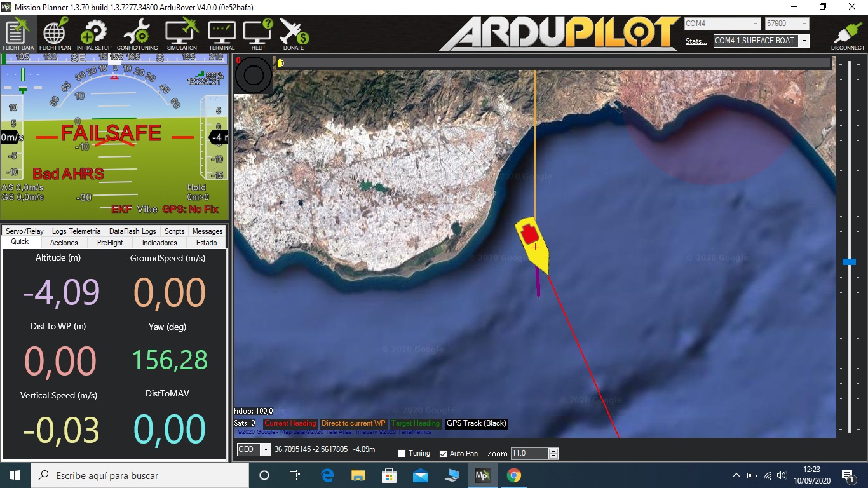Open the Flight Plan screen
The image size is (868, 488).
click(55, 34)
